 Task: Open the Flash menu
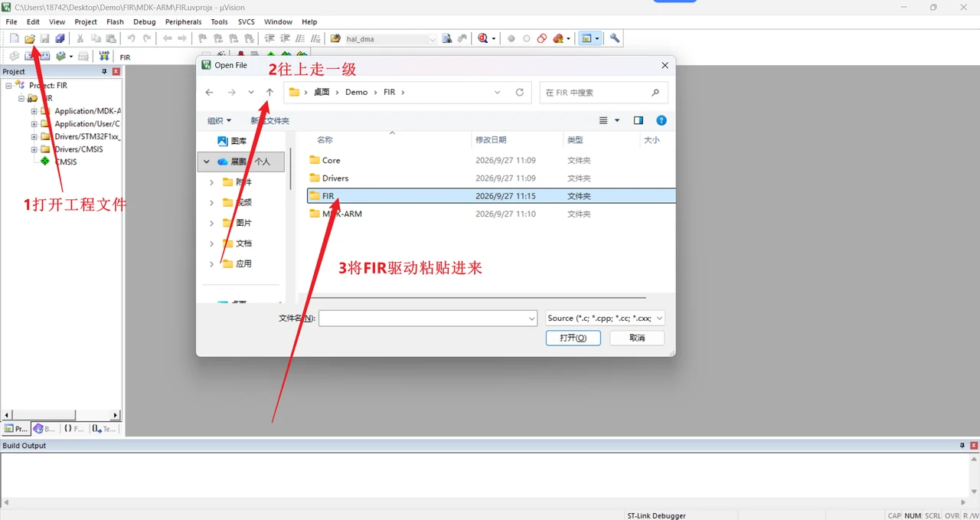point(115,22)
